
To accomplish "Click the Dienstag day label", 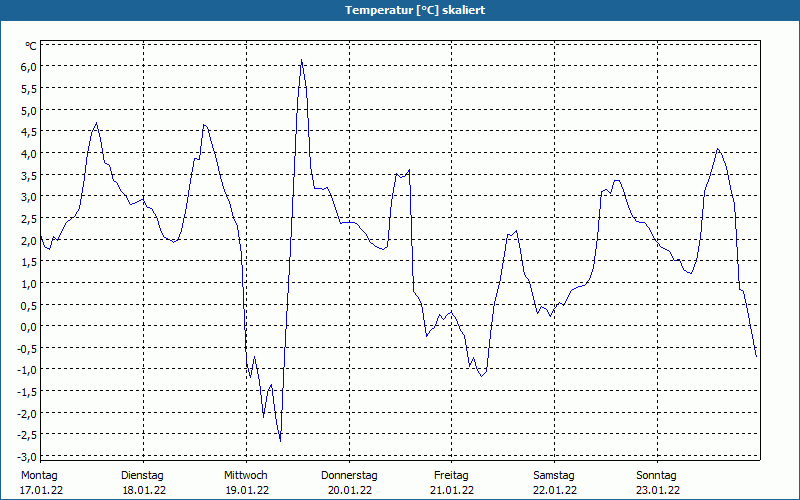I will [142, 476].
